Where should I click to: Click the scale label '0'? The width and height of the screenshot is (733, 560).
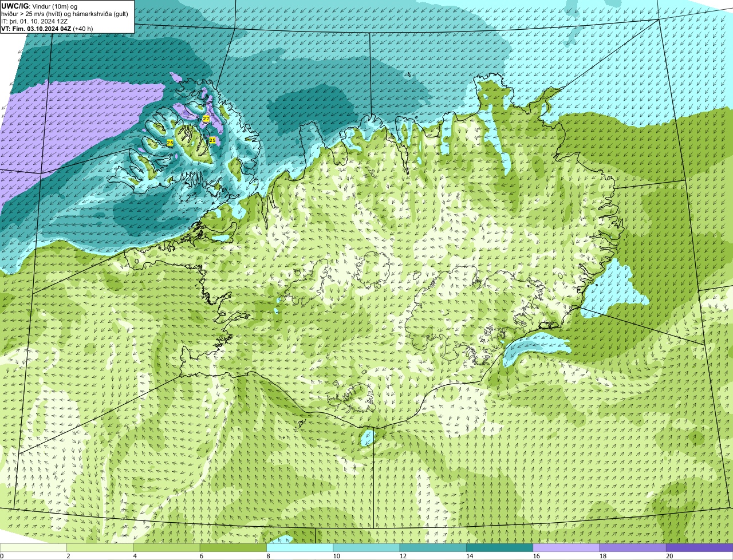point(2,556)
